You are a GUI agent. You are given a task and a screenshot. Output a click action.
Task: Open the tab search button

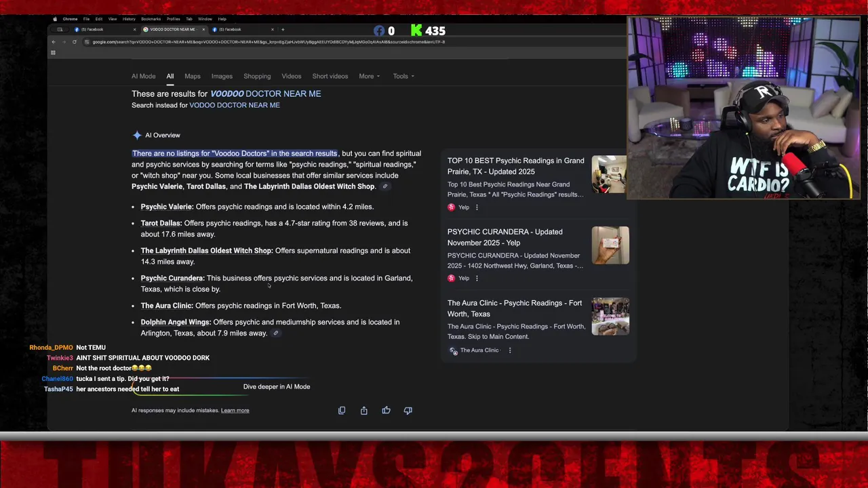60,29
